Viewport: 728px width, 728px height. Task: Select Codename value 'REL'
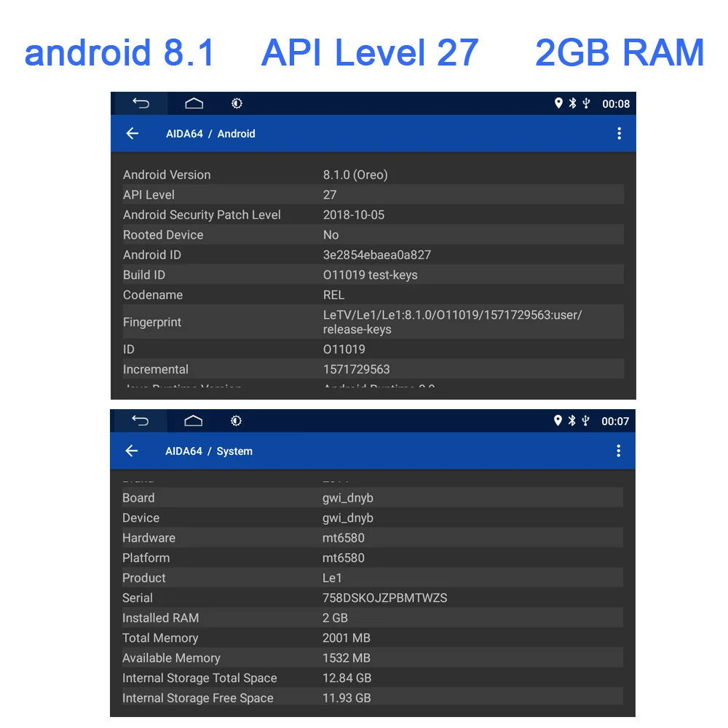(334, 295)
